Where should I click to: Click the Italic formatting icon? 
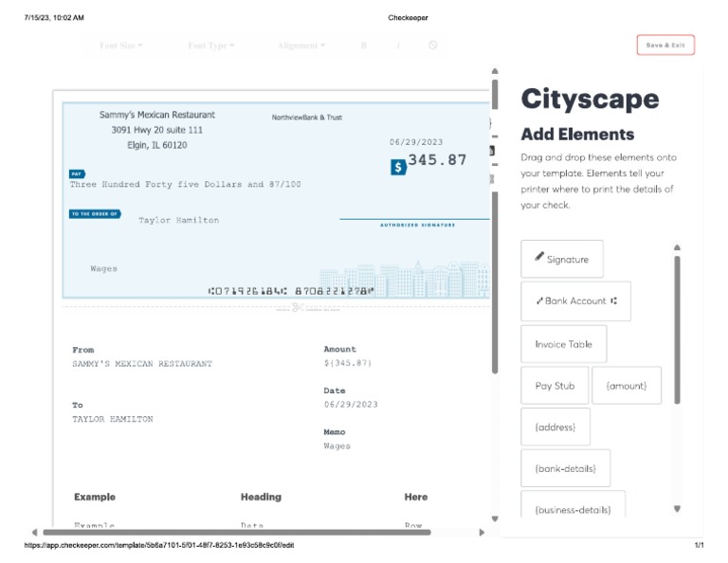(398, 45)
